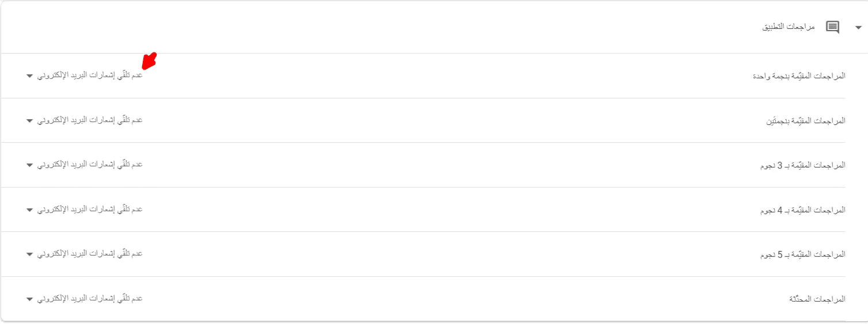This screenshot has width=868, height=324.
Task: Open the 5-star reviews email notification dropdown
Action: (90, 254)
